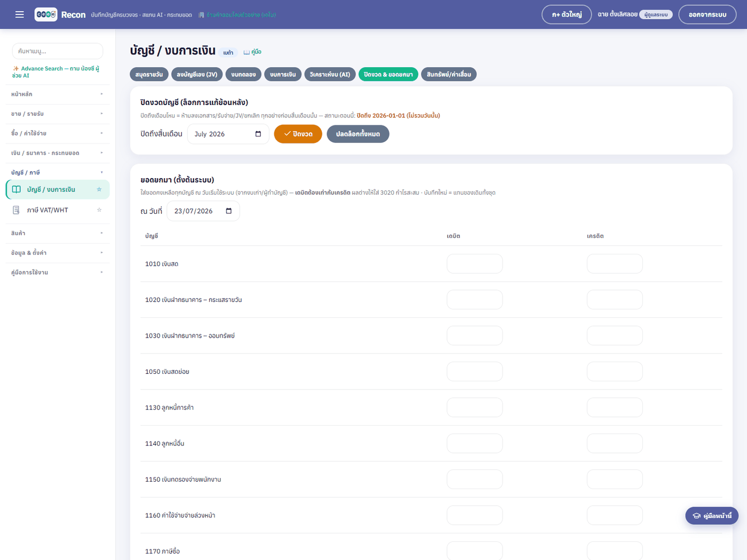This screenshot has height=560, width=747.
Task: Open the คู่มือหน้านี้ floating help button
Action: coord(712,516)
